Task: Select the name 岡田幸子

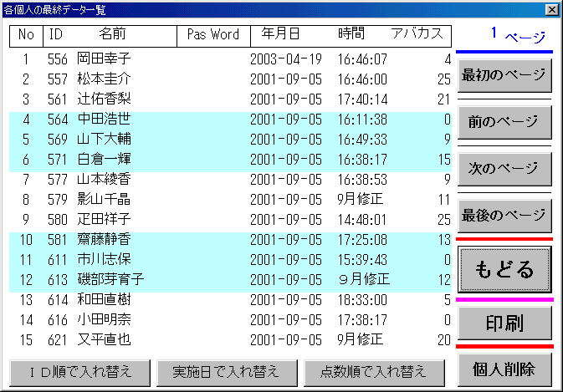Action: (104, 59)
